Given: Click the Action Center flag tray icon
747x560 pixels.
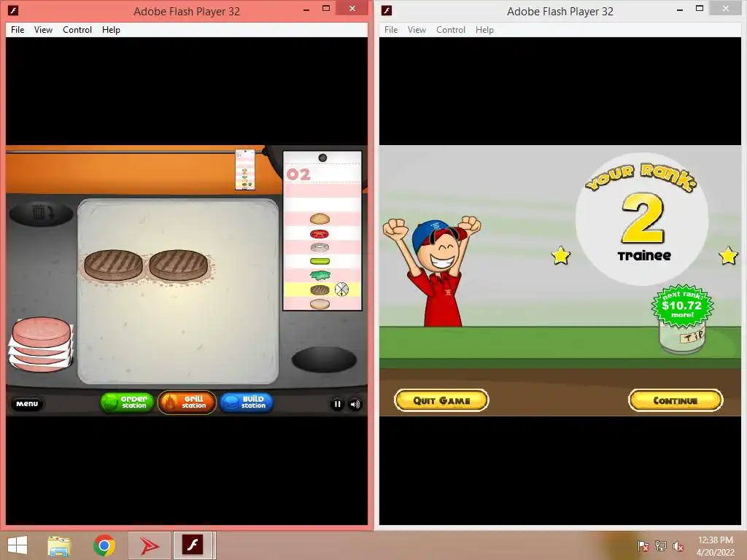Looking at the screenshot, I should [643, 546].
